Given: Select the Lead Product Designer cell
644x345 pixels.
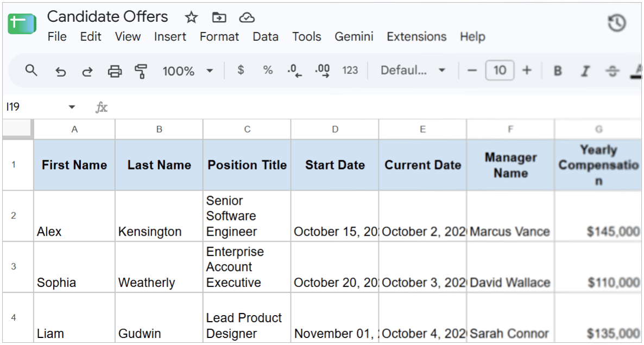Looking at the screenshot, I should 247,317.
